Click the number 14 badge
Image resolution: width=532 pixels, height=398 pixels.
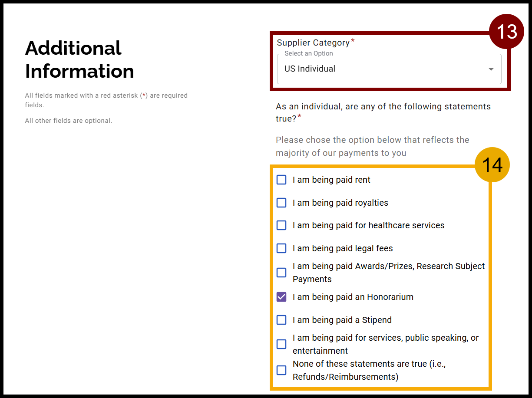coord(493,164)
